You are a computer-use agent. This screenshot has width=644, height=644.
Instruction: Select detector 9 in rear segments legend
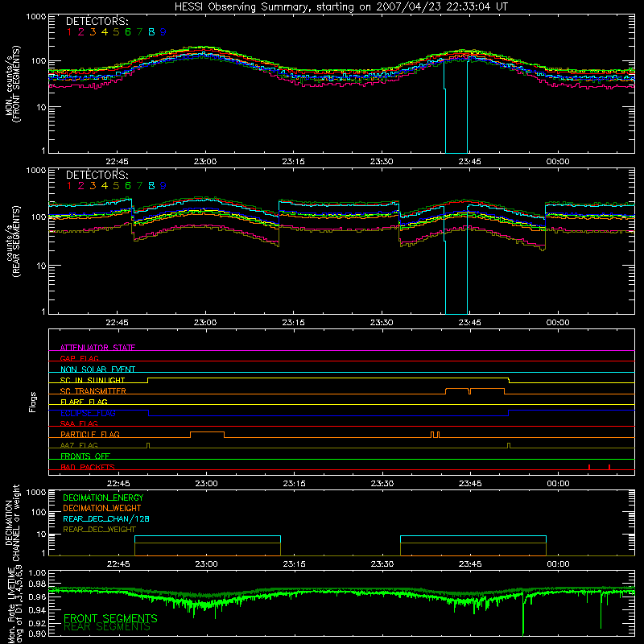click(163, 186)
